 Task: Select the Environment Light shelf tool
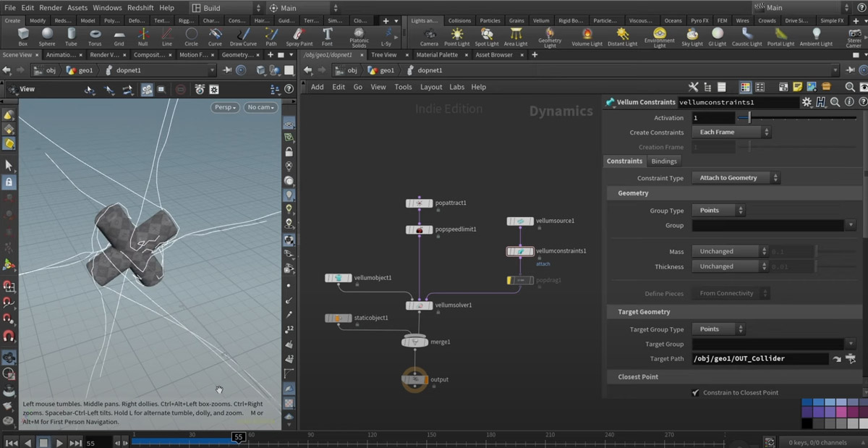point(659,35)
